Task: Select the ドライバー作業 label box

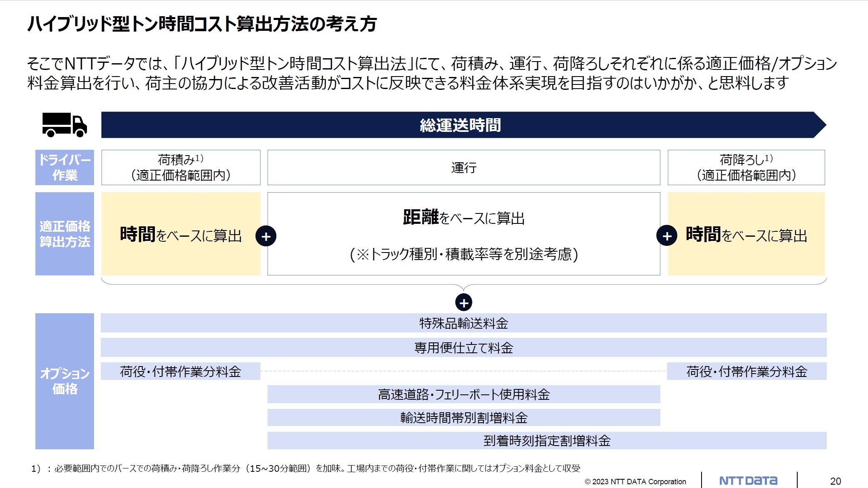Action: [64, 167]
